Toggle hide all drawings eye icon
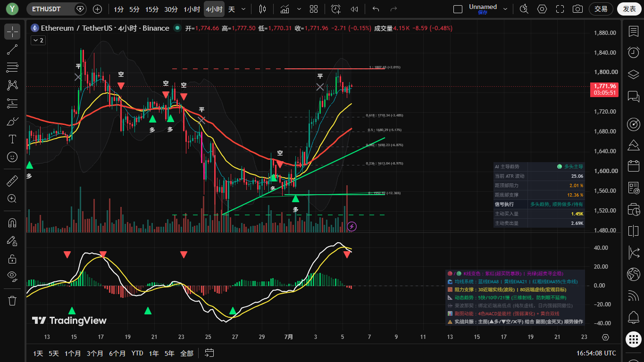This screenshot has width=644, height=362. coord(12,277)
